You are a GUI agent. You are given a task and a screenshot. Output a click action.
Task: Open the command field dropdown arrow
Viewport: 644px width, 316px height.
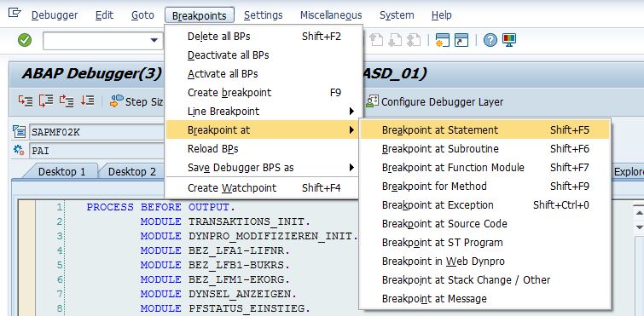(154, 40)
